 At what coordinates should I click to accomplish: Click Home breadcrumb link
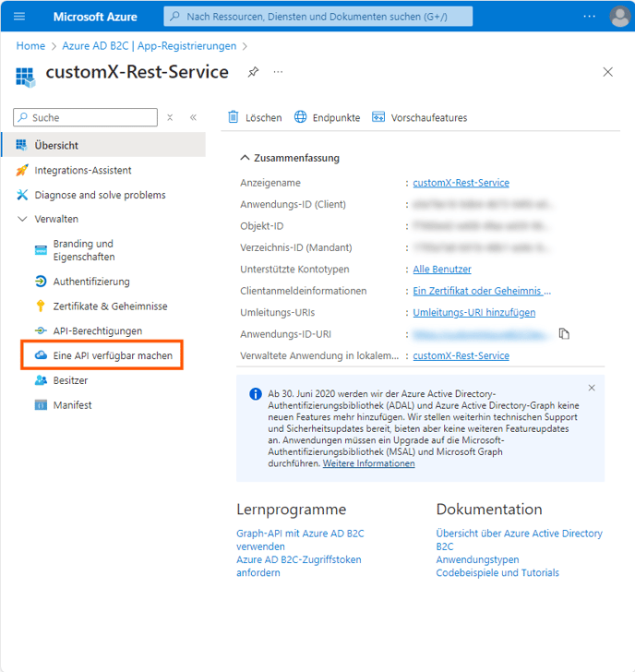coord(30,46)
